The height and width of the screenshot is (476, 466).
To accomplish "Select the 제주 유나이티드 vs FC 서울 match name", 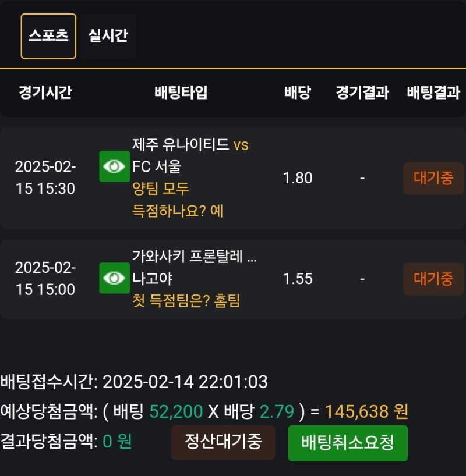I will tap(190, 155).
